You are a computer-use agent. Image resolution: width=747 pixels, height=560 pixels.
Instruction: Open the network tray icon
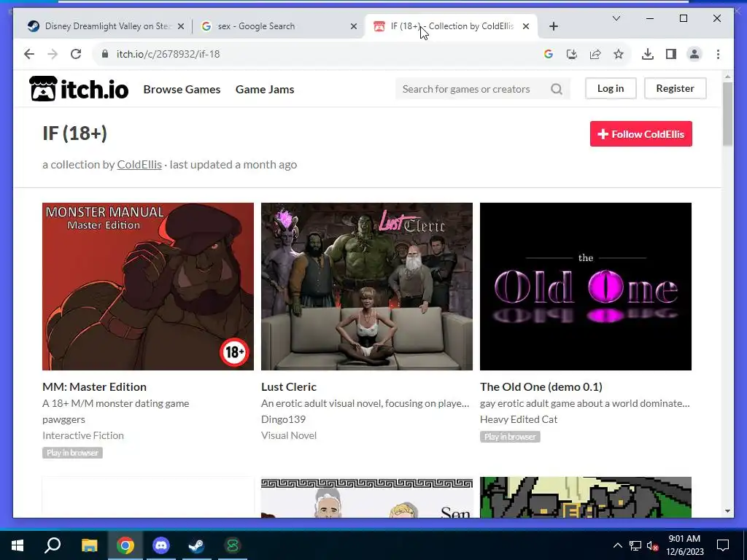[x=635, y=545]
